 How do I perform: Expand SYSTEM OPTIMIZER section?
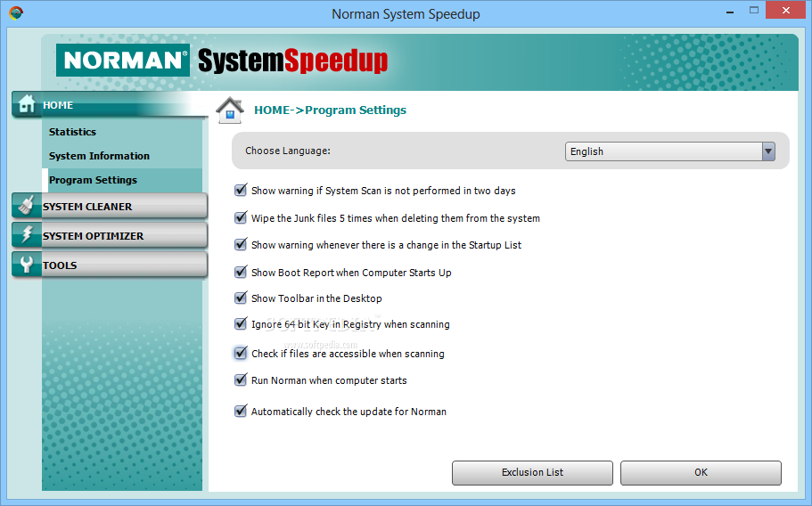coord(110,235)
